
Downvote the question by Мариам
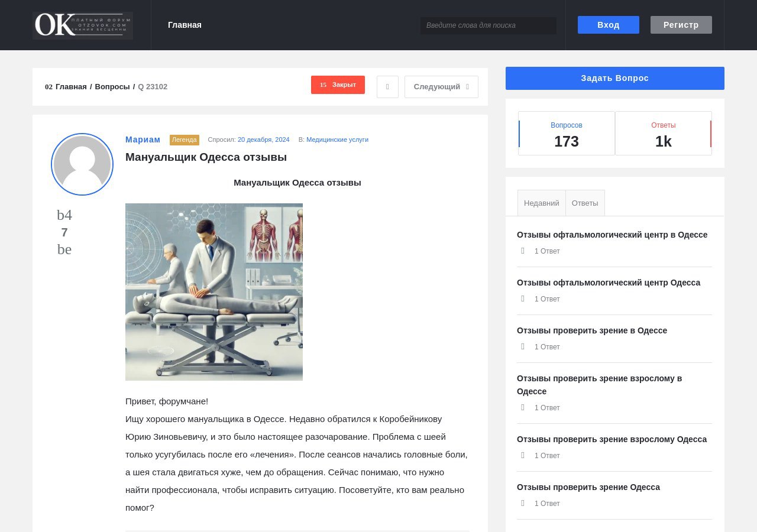(64, 249)
